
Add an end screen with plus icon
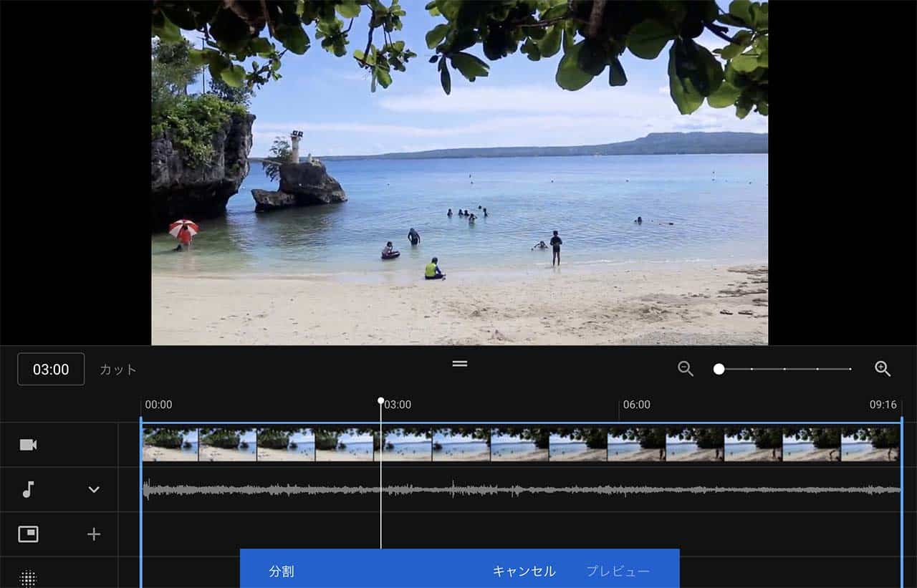tap(94, 534)
